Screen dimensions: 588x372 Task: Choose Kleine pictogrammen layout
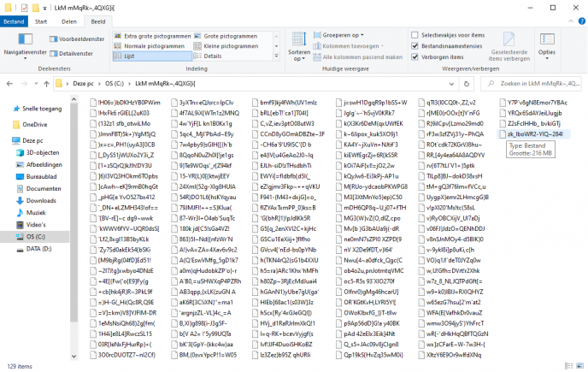[x=226, y=46]
